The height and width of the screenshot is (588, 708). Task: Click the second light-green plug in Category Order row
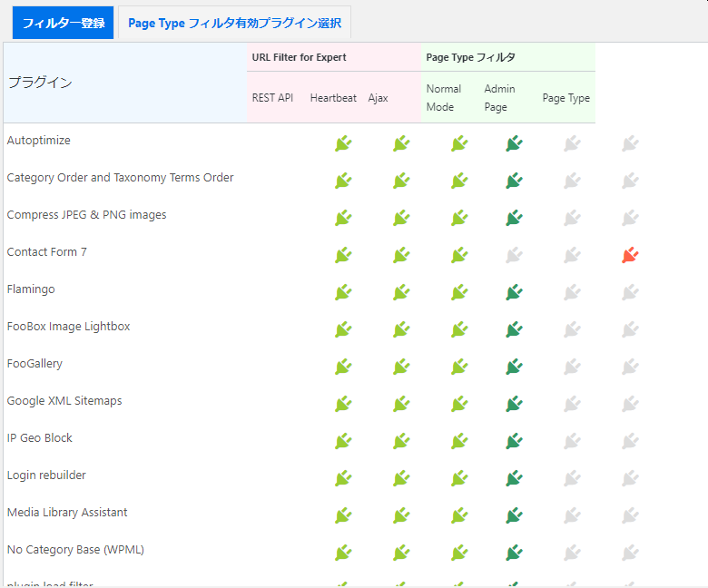(401, 181)
